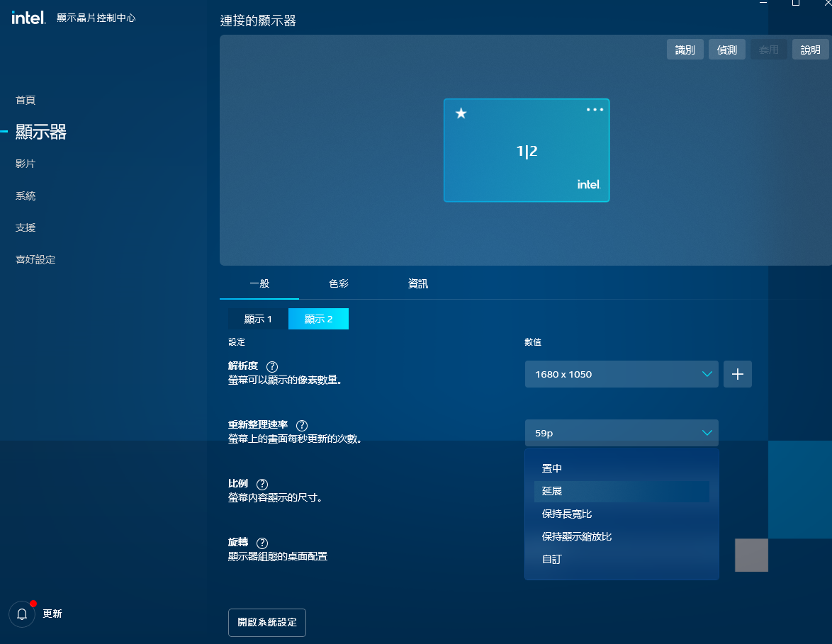Click the 開啟系統設定 button

coord(267,622)
